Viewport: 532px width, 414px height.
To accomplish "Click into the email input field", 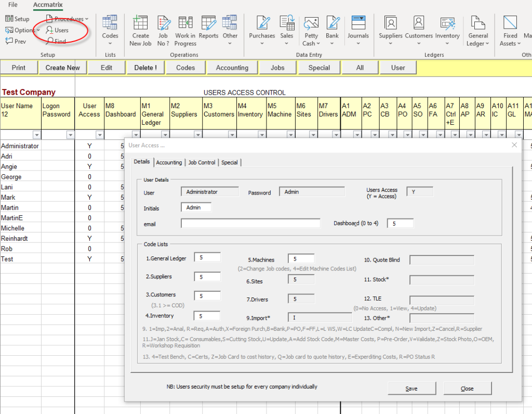I will tap(250, 223).
